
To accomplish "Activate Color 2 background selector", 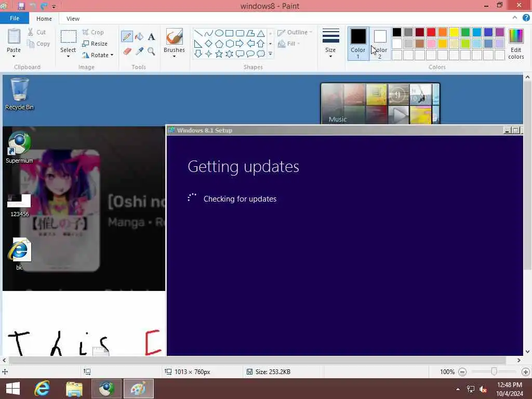I will pos(380,44).
